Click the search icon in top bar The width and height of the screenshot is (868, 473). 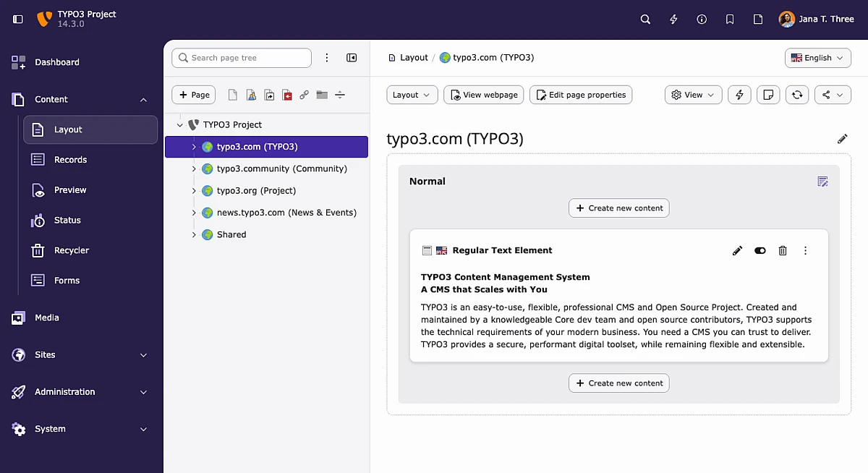pos(645,20)
